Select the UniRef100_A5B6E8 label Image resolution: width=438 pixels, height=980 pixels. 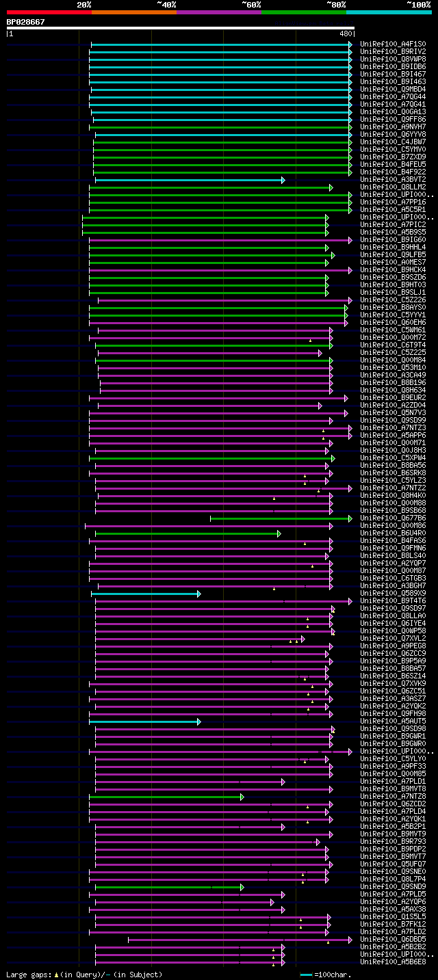tap(393, 962)
